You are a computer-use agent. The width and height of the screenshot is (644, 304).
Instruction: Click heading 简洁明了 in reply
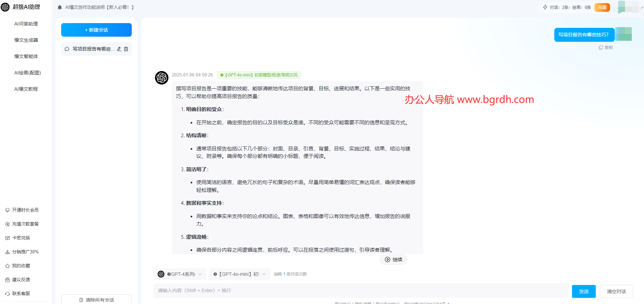point(196,169)
